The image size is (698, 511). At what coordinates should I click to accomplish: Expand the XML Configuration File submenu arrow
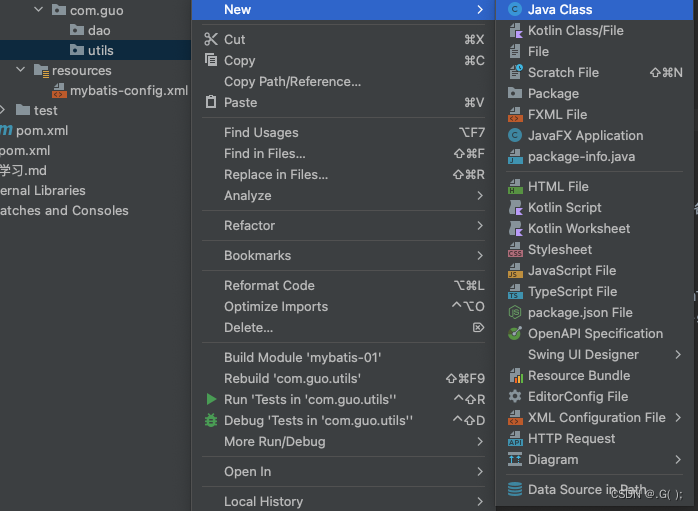(x=678, y=418)
